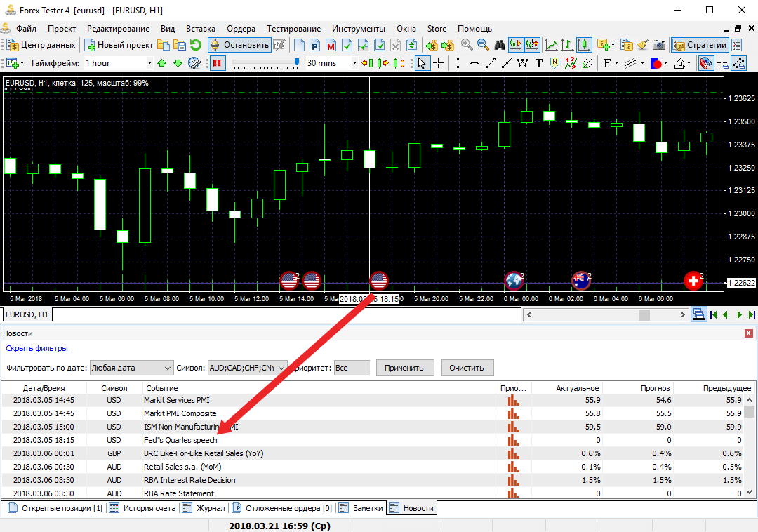This screenshot has height=532, width=758.
Task: Switch to line chart mode
Action: [x=552, y=45]
